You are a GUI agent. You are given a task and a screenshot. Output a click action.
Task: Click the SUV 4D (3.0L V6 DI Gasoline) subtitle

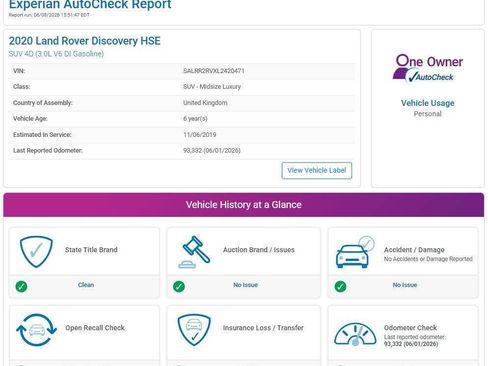[56, 54]
